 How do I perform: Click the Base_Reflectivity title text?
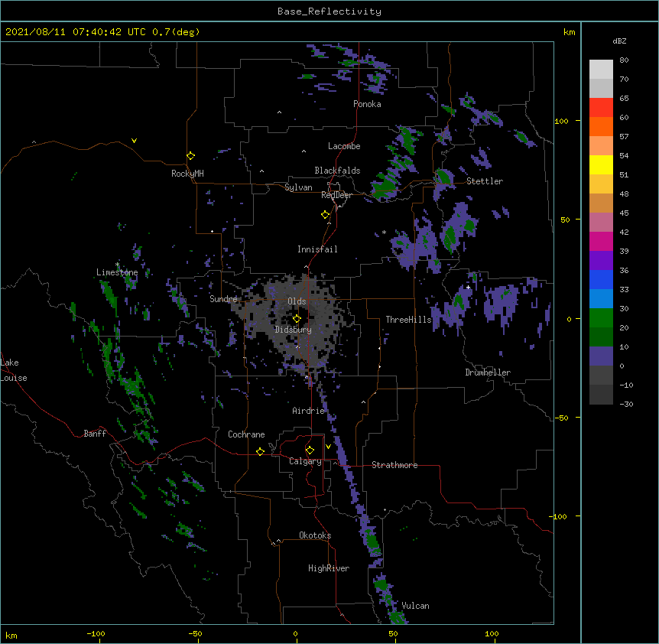pyautogui.click(x=329, y=11)
